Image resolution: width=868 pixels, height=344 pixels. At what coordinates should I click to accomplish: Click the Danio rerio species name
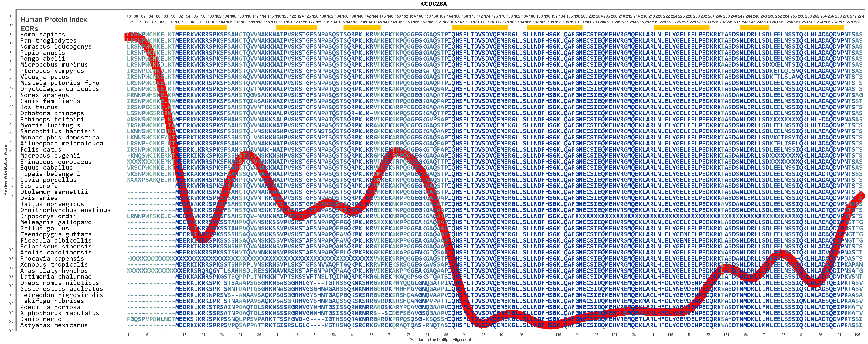point(41,319)
